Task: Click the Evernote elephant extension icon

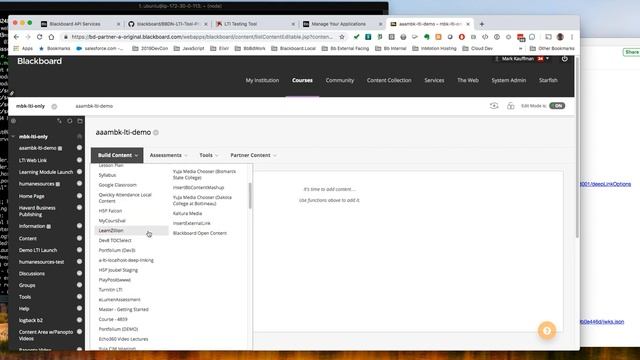Action: click(427, 37)
